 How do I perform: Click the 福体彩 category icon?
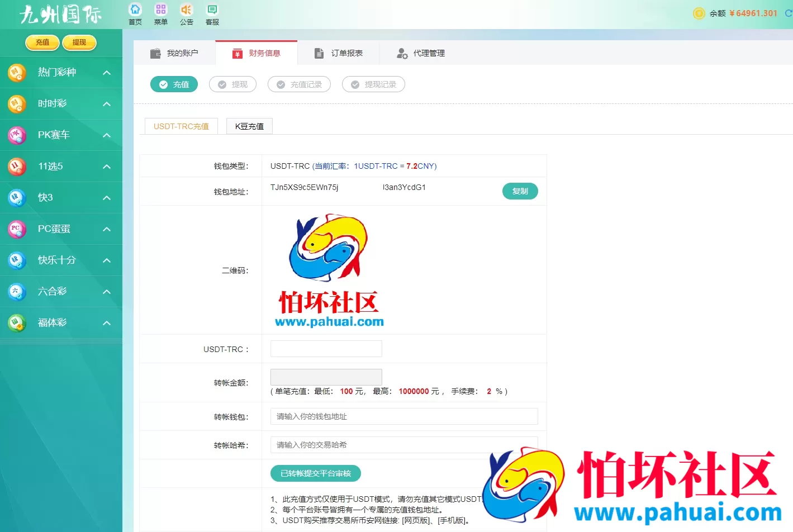click(x=17, y=323)
